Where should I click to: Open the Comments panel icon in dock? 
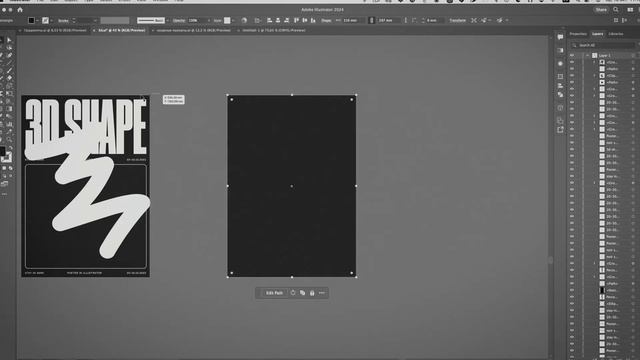click(560, 37)
